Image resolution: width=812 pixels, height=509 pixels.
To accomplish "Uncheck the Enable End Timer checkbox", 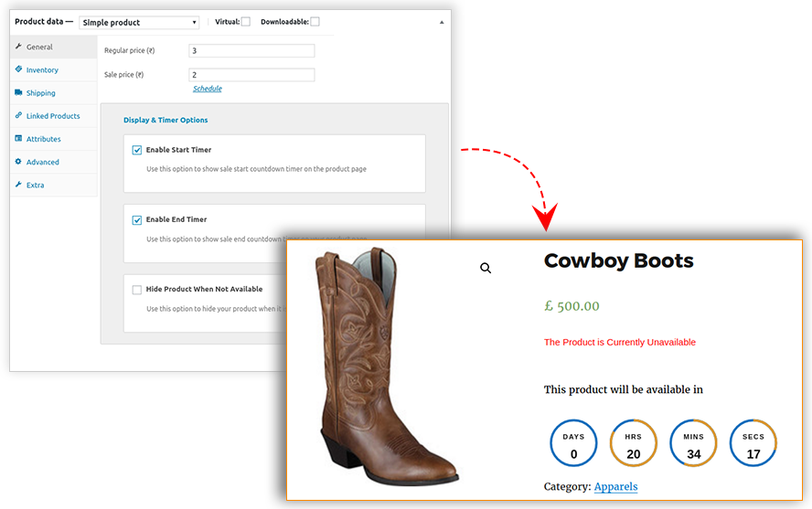I will coord(137,220).
